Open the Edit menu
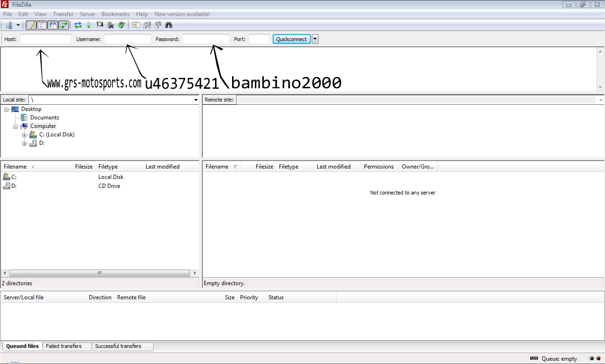 click(23, 14)
